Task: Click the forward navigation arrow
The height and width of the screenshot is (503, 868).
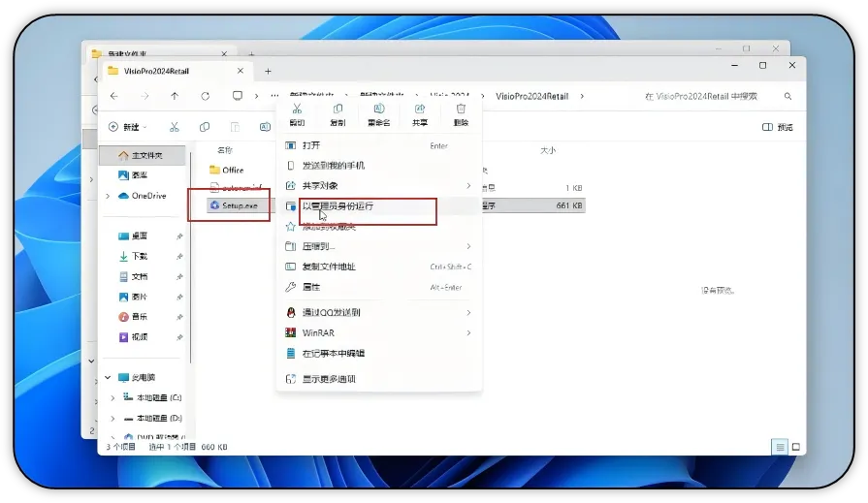Action: pos(145,96)
